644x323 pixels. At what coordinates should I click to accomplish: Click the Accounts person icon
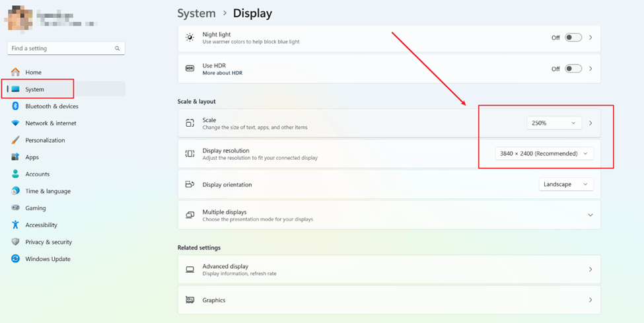point(16,174)
